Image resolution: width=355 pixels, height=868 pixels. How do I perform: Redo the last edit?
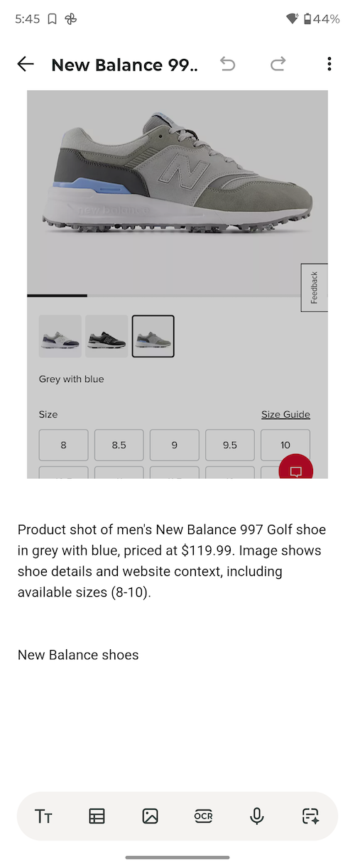click(x=278, y=65)
